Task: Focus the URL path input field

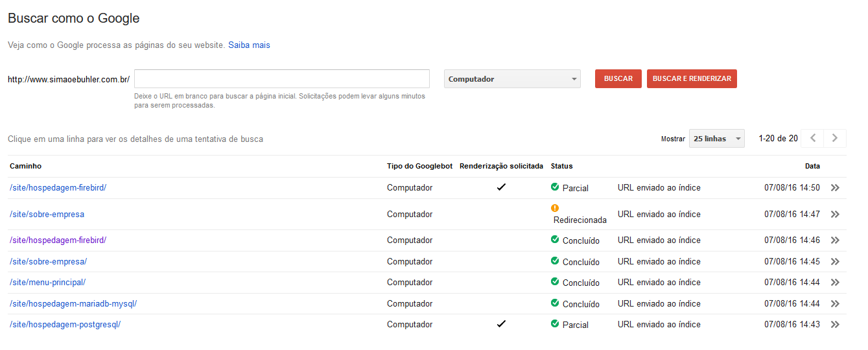Action: click(x=282, y=79)
